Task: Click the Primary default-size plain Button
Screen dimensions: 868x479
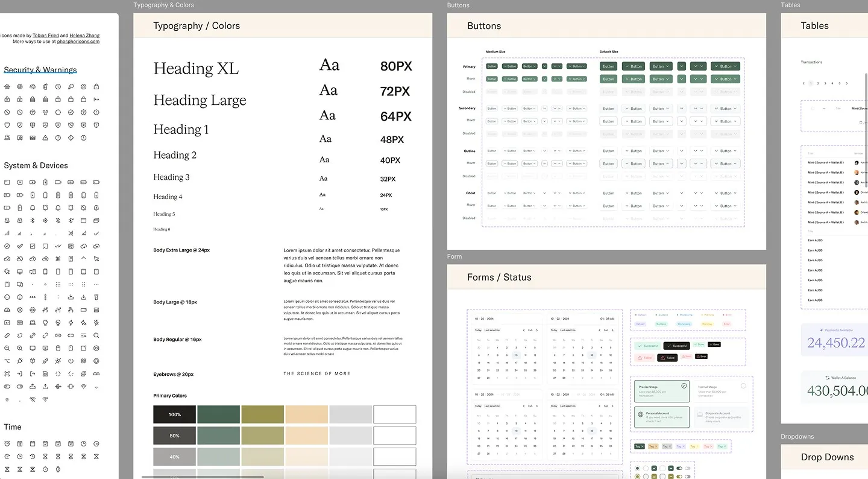Action: [609, 66]
